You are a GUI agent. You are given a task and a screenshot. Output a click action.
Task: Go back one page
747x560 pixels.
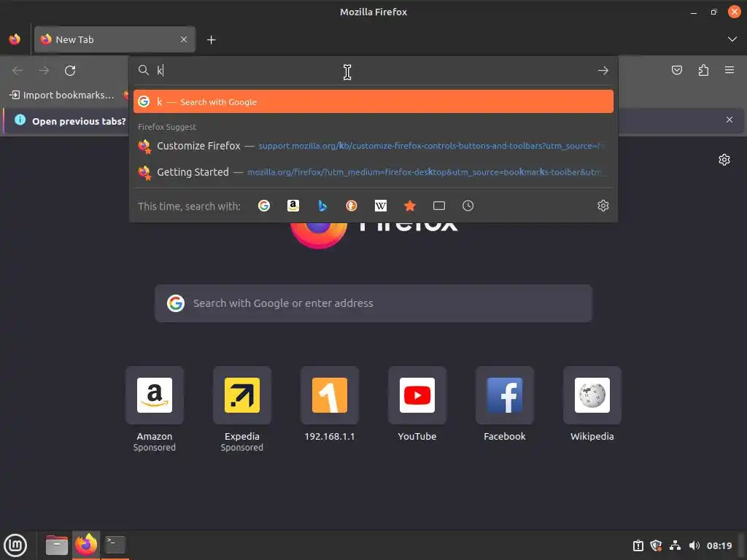[18, 71]
